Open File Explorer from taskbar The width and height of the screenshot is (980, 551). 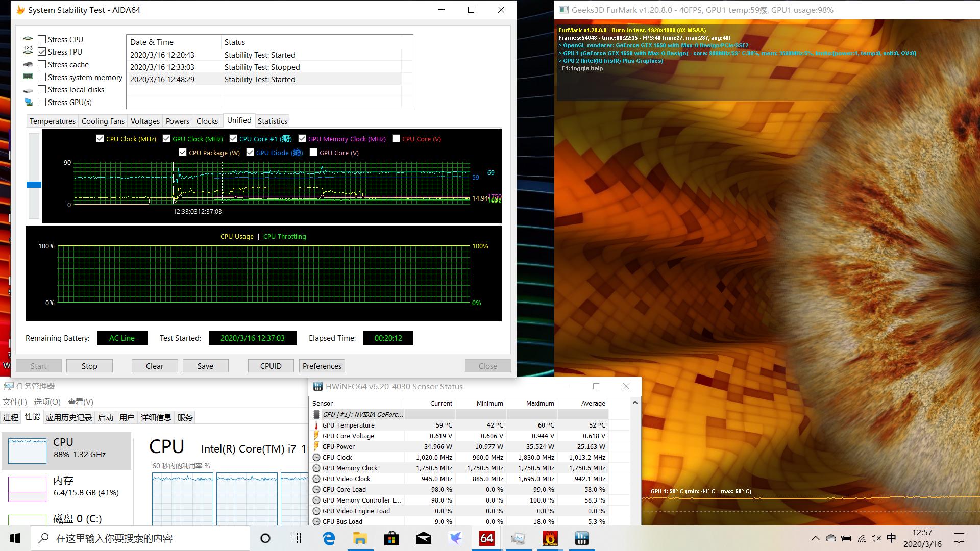[360, 538]
